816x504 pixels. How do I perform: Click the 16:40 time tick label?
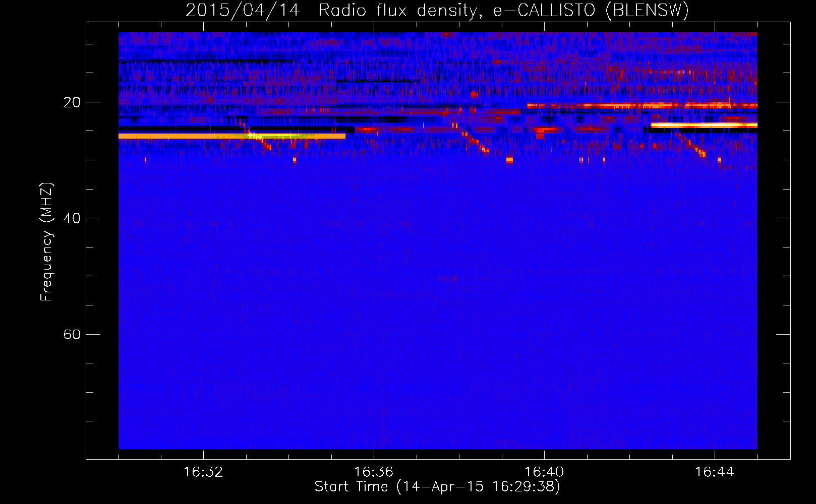pos(544,472)
